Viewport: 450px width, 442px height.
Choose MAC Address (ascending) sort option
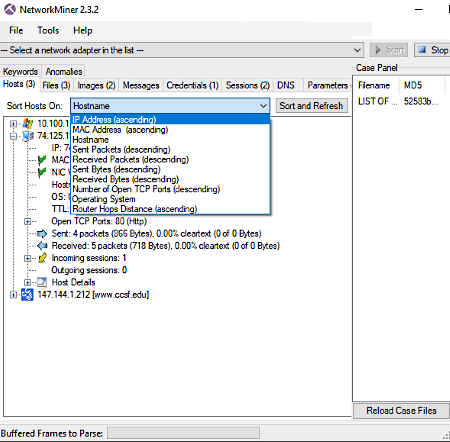(170, 130)
